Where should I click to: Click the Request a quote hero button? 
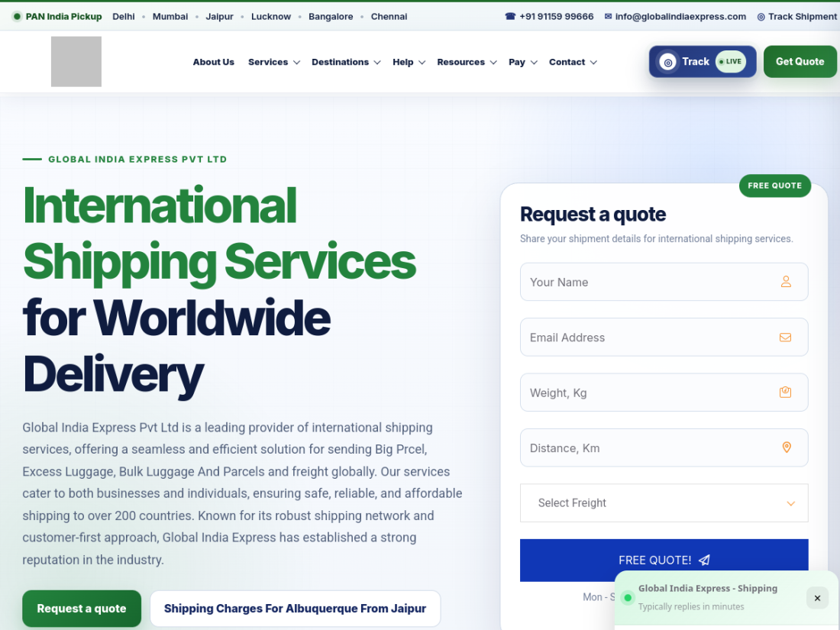pyautogui.click(x=82, y=608)
